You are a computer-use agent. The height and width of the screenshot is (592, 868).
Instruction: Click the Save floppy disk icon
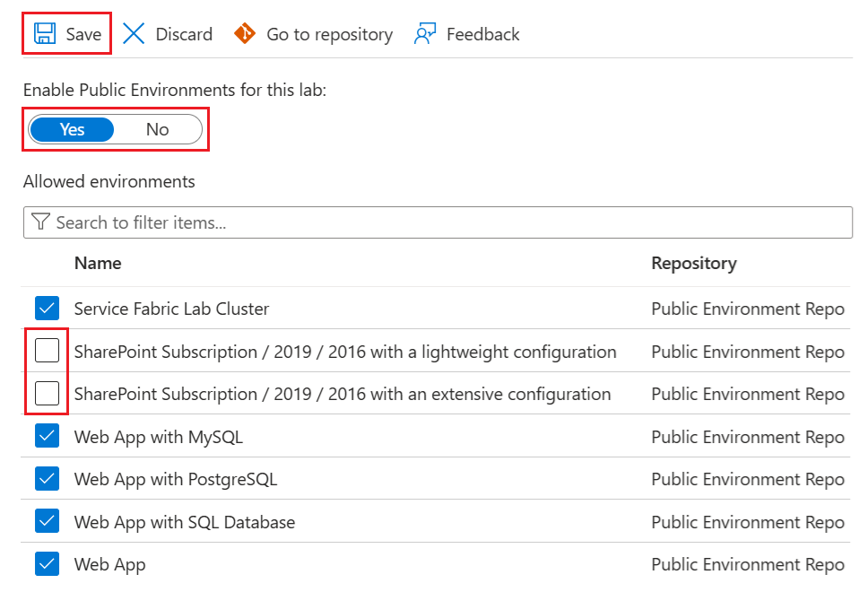pos(44,34)
